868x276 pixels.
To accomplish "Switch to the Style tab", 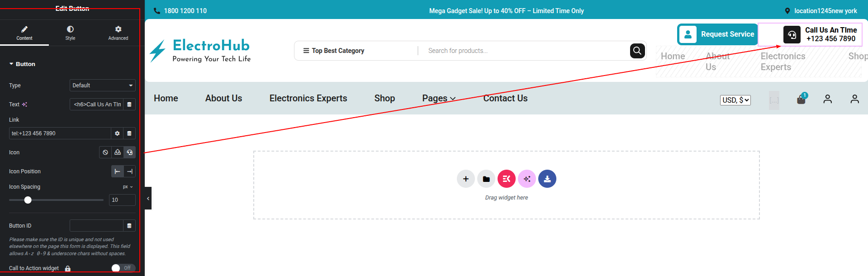I will [70, 33].
